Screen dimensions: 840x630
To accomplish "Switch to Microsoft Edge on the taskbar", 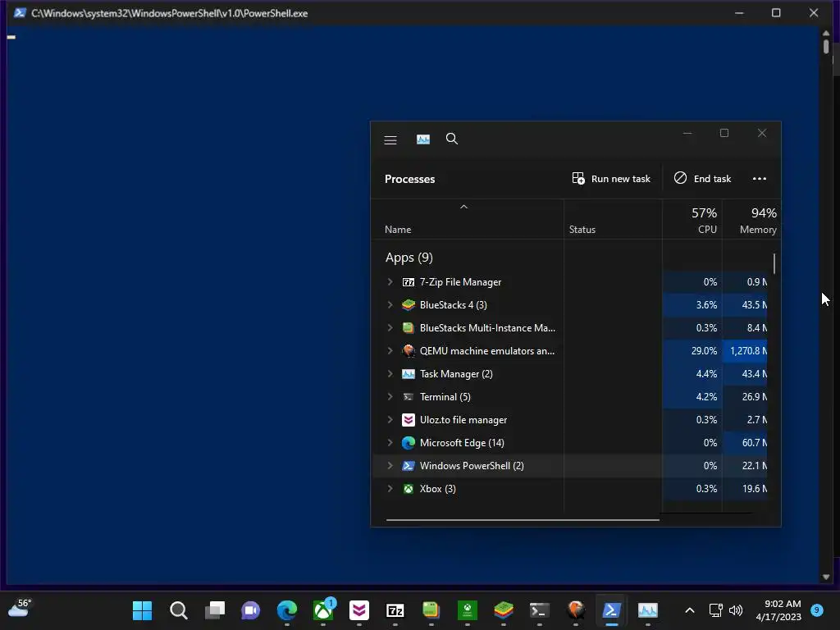I will pos(287,610).
